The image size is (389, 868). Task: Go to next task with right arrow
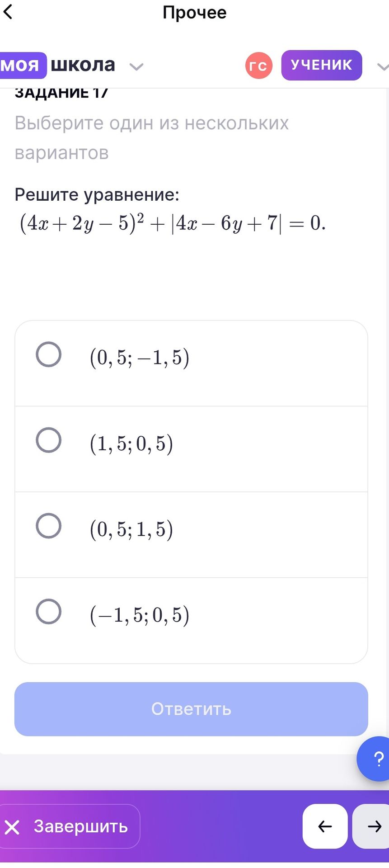tap(371, 826)
